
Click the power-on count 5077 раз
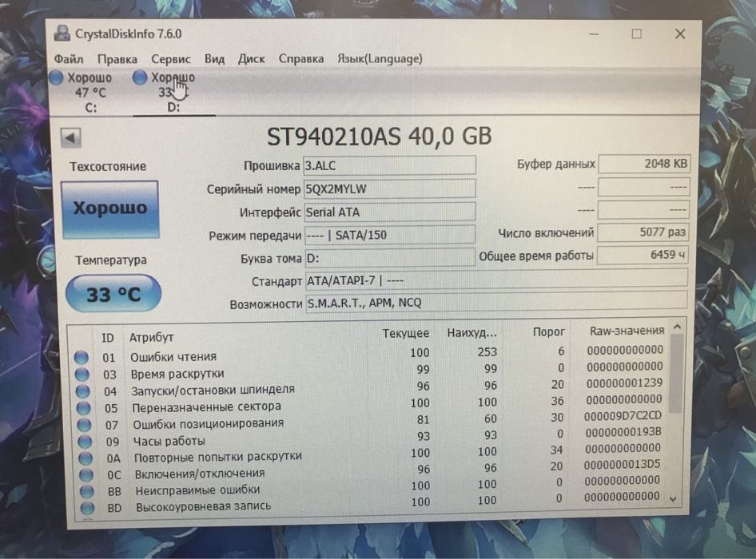[x=643, y=232]
